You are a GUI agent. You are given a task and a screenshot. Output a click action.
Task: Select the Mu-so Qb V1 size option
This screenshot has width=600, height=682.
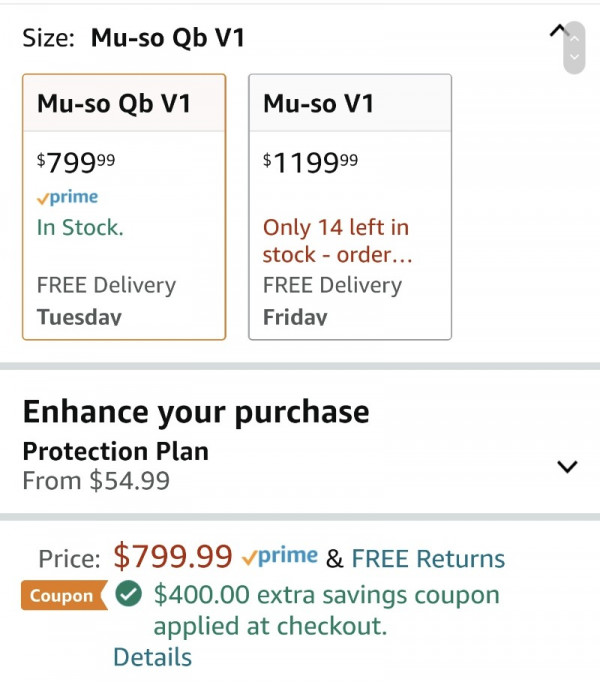(124, 207)
